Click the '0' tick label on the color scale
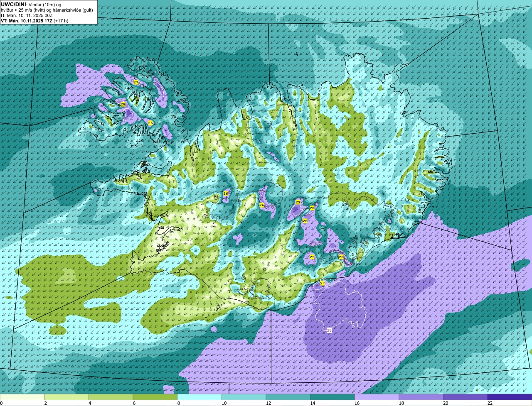The width and height of the screenshot is (532, 406). (x=2, y=403)
